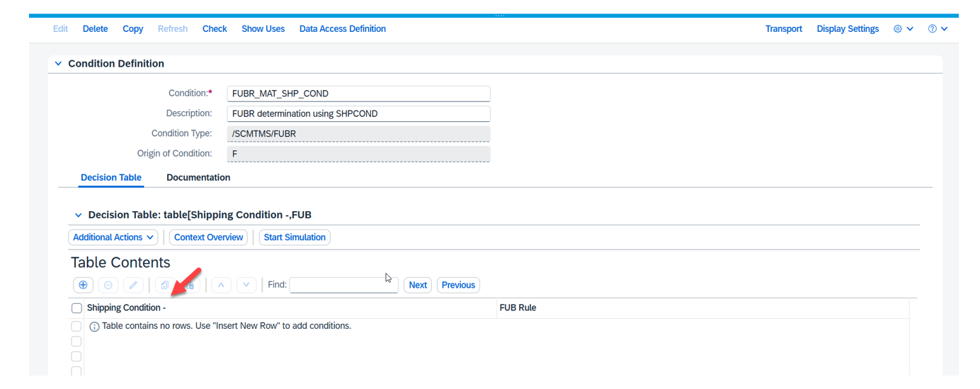Image resolution: width=980 pixels, height=389 pixels.
Task: Switch to the Documentation tab
Action: 198,178
